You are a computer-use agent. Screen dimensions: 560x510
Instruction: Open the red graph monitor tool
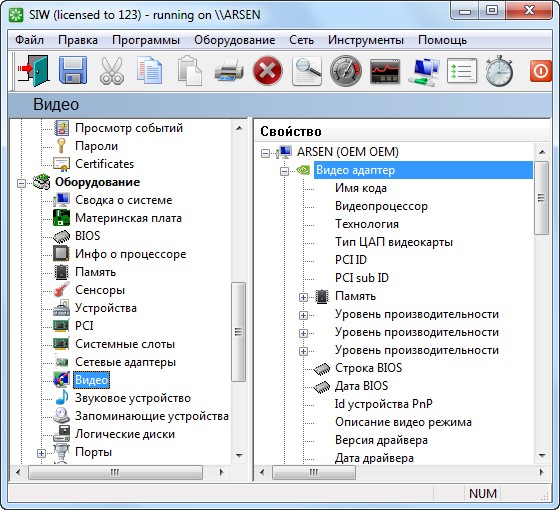(x=385, y=71)
